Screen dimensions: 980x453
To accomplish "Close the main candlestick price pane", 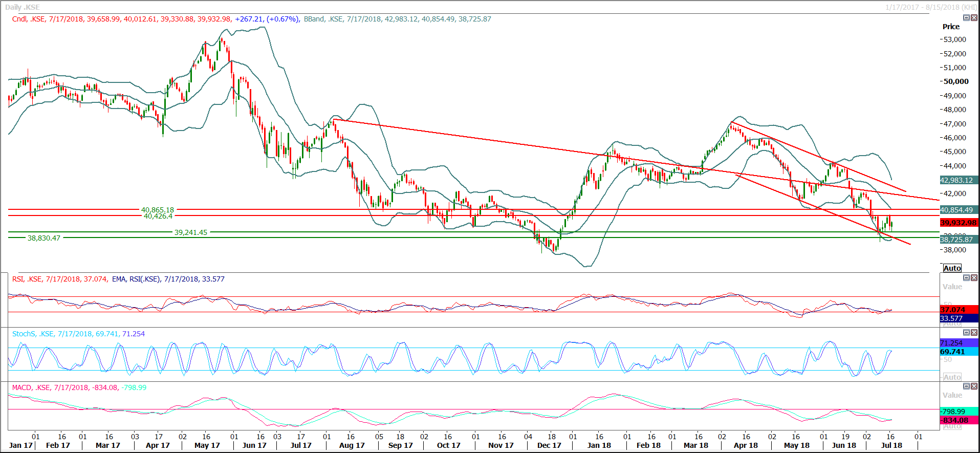I will 974,18.
